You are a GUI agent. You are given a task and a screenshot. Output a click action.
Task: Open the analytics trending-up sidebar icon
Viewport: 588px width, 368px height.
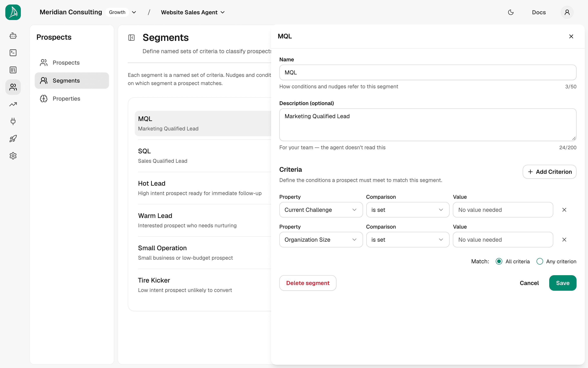click(13, 104)
